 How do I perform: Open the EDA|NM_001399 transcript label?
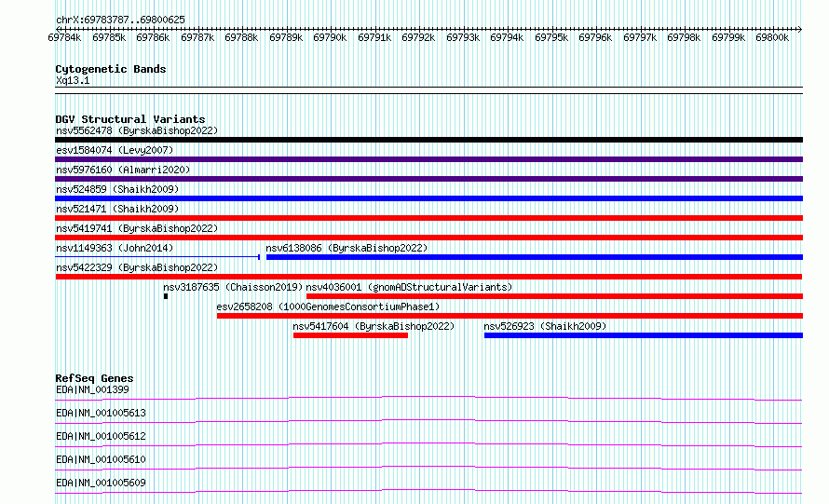click(92, 389)
